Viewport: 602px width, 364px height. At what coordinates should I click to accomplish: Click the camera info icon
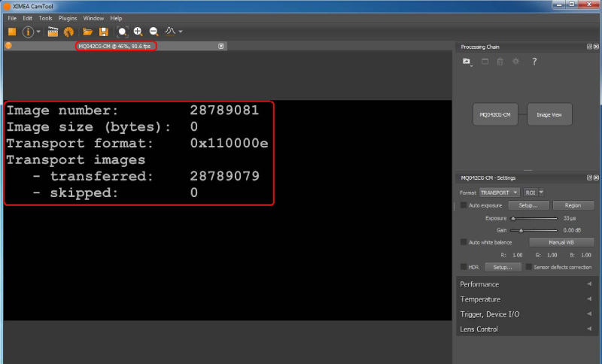pyautogui.click(x=29, y=32)
